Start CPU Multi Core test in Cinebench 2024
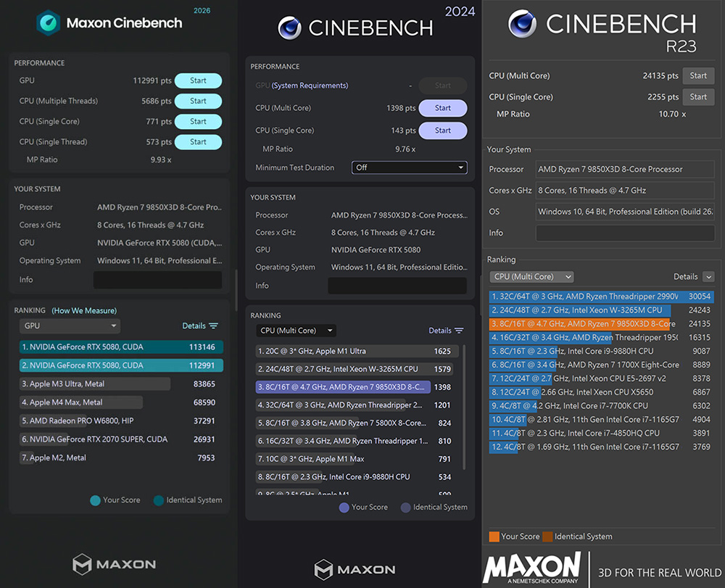Viewport: 725px width, 588px height. click(443, 108)
